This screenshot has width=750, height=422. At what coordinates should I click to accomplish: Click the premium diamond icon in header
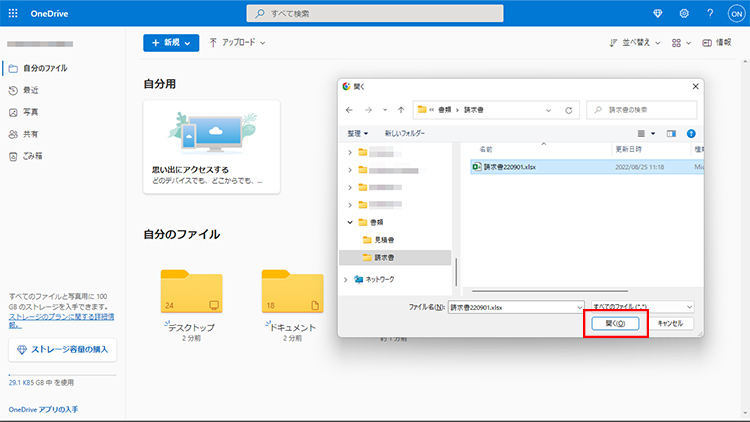(x=656, y=13)
